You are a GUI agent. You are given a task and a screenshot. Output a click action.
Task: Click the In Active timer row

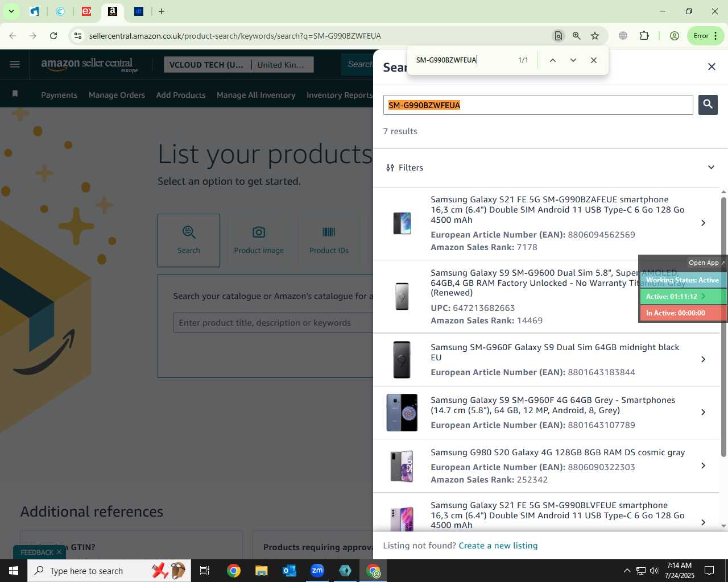coord(683,313)
